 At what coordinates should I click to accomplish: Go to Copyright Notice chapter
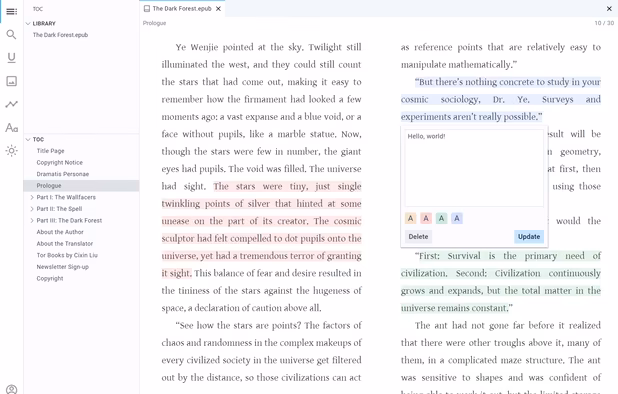pyautogui.click(x=60, y=162)
